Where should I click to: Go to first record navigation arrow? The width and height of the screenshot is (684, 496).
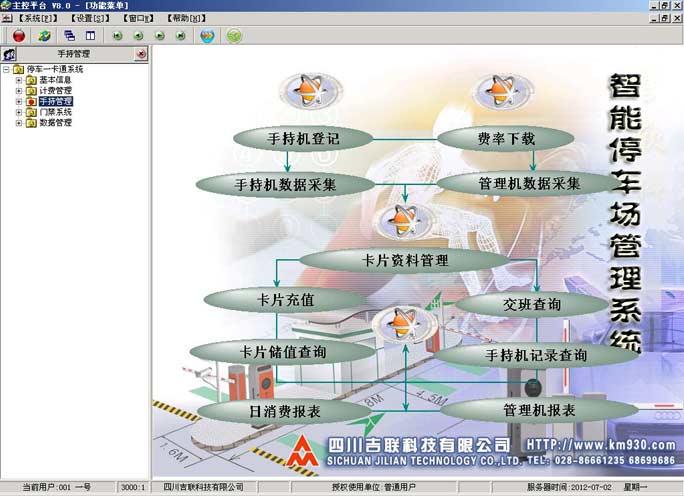(x=117, y=36)
